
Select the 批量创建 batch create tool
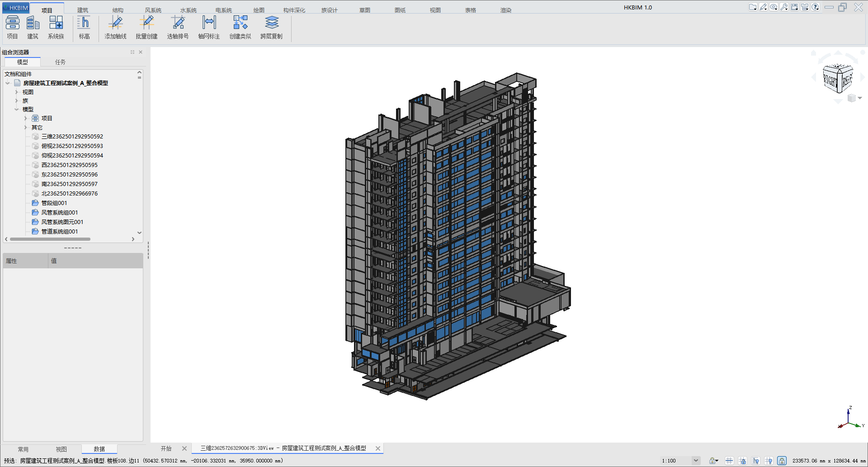coord(146,27)
